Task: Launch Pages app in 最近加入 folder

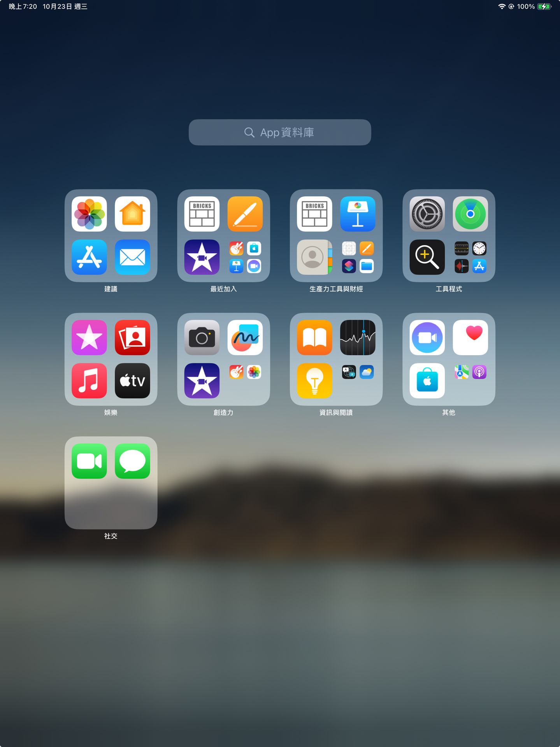Action: (x=245, y=214)
